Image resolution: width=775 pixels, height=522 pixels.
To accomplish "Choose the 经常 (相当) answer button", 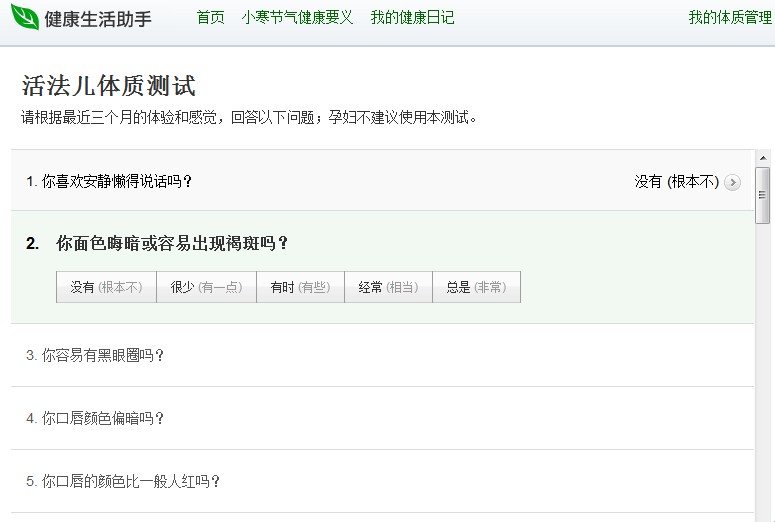I will 388,287.
